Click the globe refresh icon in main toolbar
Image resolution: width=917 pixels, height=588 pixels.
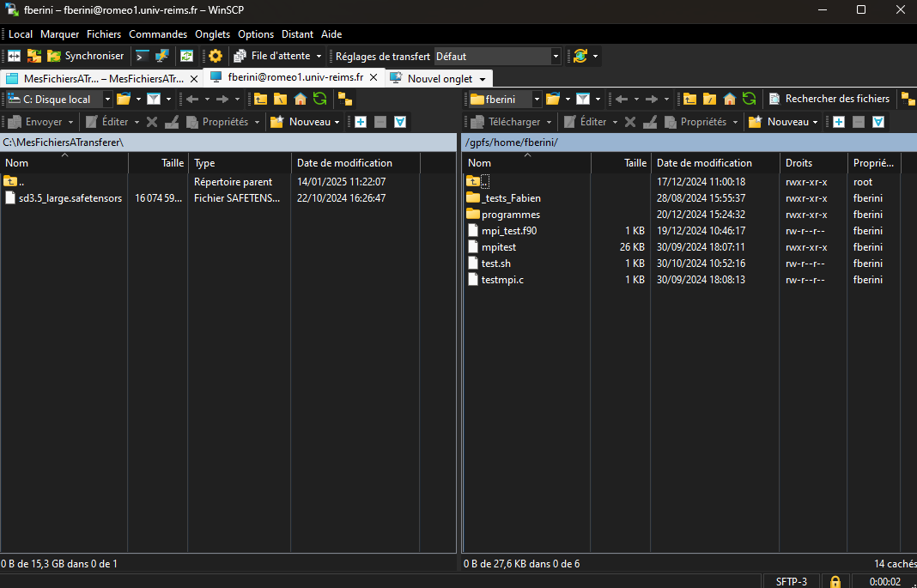(x=580, y=56)
